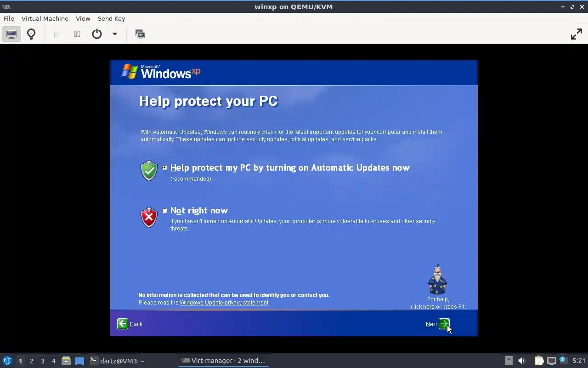
Task: Open the volume control in the tray
Action: [x=522, y=361]
